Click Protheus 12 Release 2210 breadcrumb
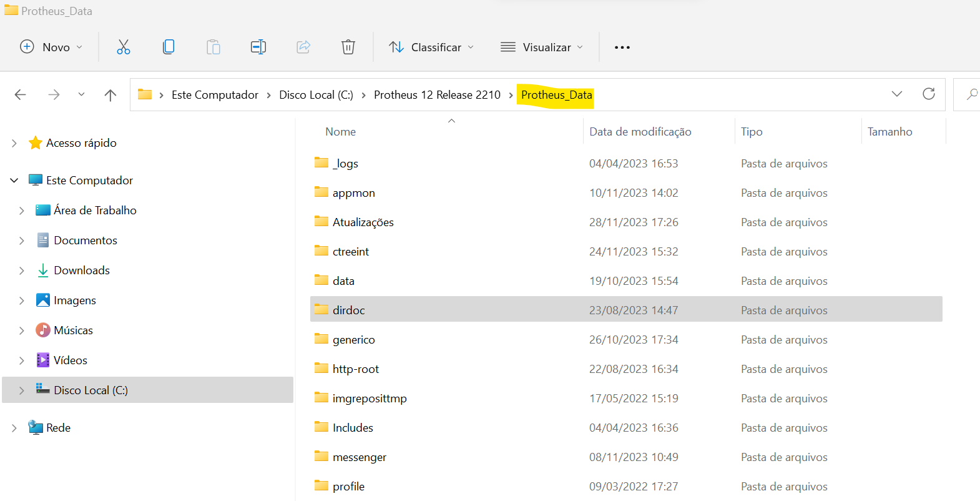Image resolution: width=980 pixels, height=501 pixels. point(437,95)
